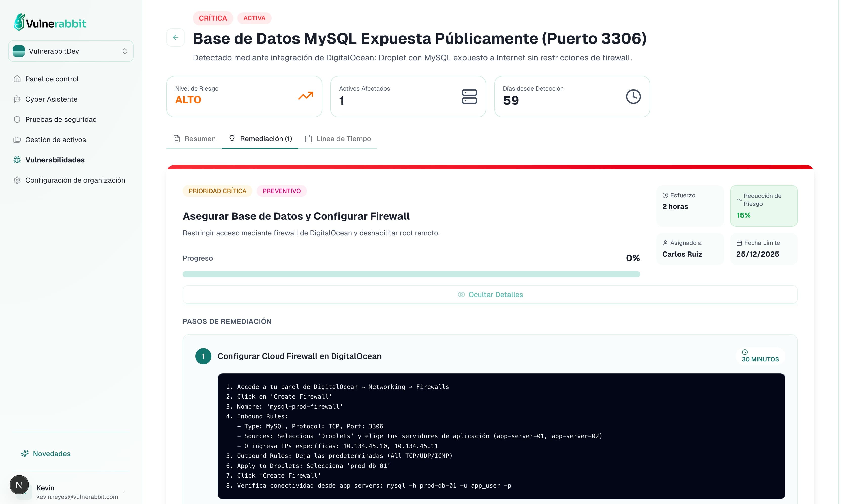Click the 15% risk reduction value
The image size is (847, 504).
pyautogui.click(x=744, y=215)
